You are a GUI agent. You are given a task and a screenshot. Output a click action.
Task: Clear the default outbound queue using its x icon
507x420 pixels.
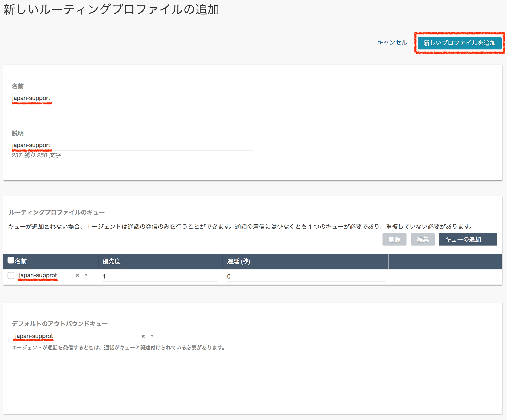point(143,336)
